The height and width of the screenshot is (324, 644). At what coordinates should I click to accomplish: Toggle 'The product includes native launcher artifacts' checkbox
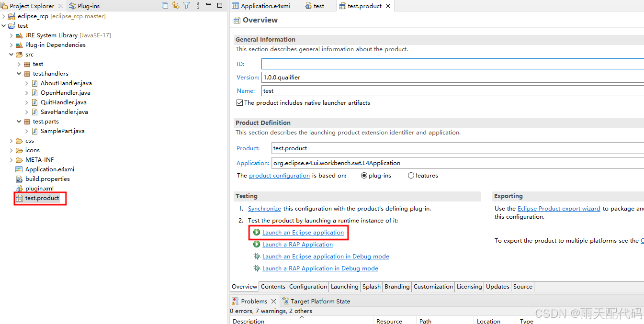tap(240, 102)
